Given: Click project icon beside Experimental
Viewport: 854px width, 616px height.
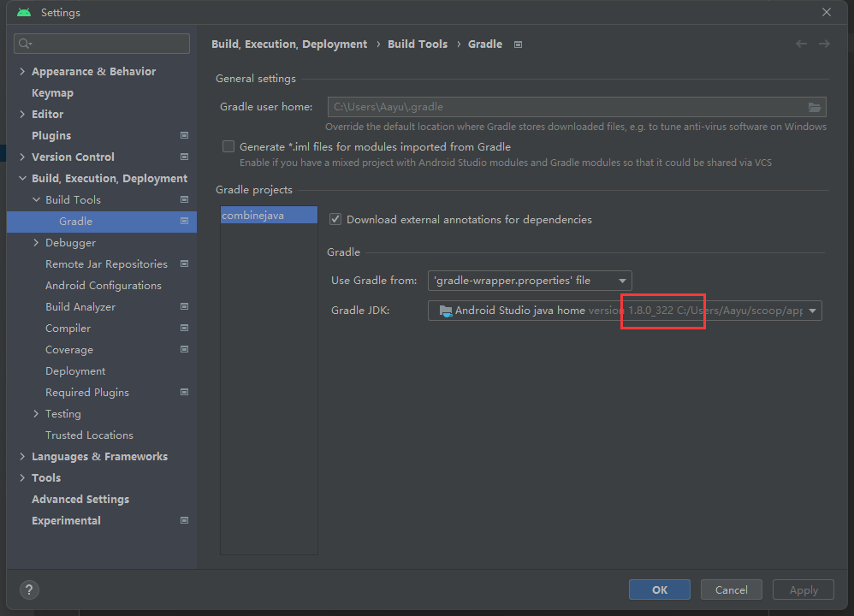Looking at the screenshot, I should point(184,520).
